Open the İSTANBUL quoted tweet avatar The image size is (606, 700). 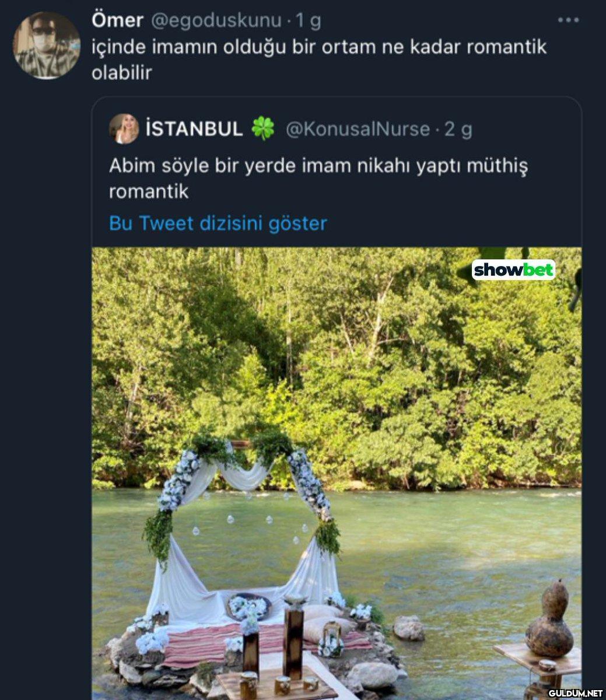pos(124,129)
